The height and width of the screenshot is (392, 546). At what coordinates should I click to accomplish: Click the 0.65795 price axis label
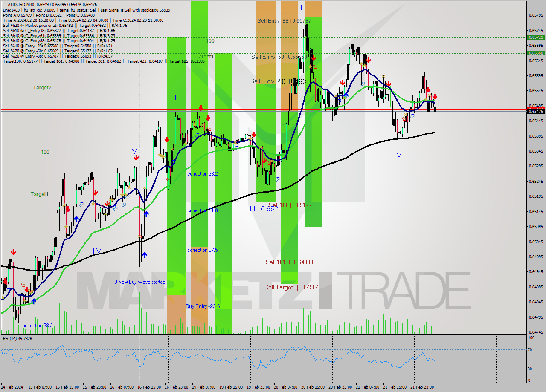point(536,15)
